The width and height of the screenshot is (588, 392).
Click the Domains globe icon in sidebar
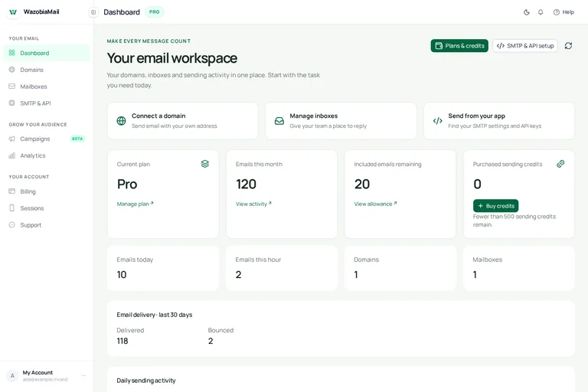pyautogui.click(x=12, y=70)
